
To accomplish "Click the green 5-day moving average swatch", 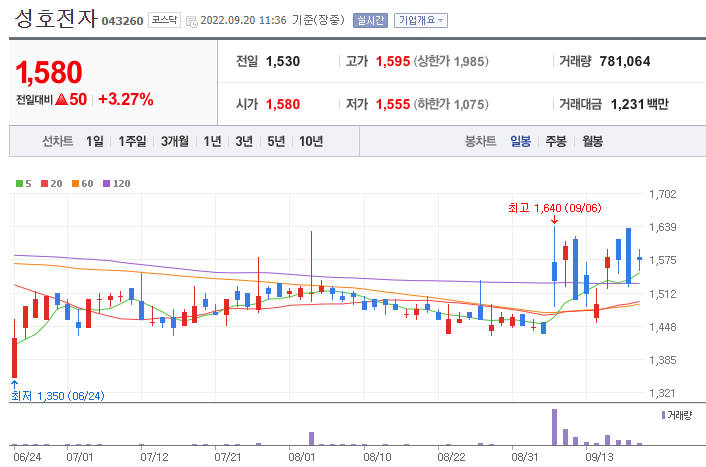I will (x=19, y=183).
